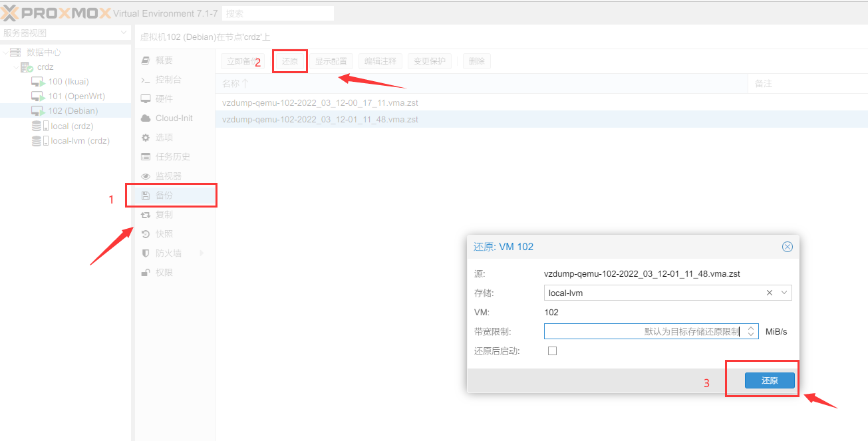The width and height of the screenshot is (868, 441).
Task: Click the 硬件 monitor icon
Action: [145, 99]
